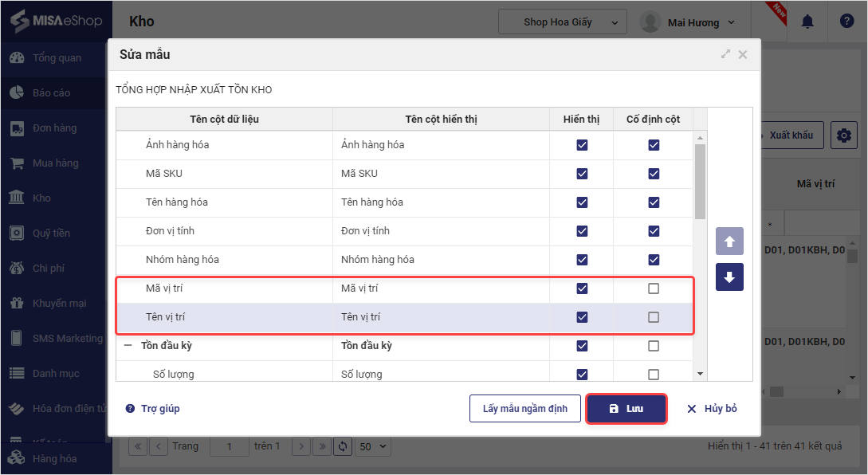Viewport: 868px width, 475px height.
Task: Uncheck fixed column for Ảnh hàng hóa
Action: click(x=654, y=145)
